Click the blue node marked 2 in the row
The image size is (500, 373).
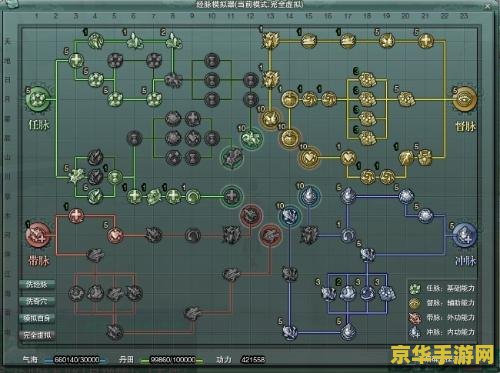pos(348,293)
